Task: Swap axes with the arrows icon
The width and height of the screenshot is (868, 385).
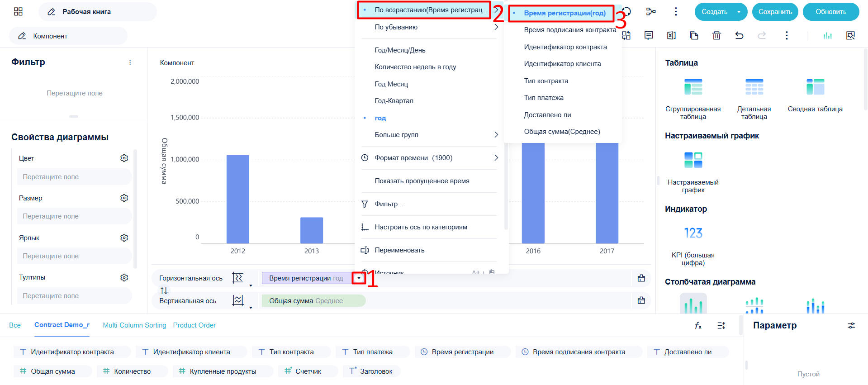Action: click(x=164, y=290)
